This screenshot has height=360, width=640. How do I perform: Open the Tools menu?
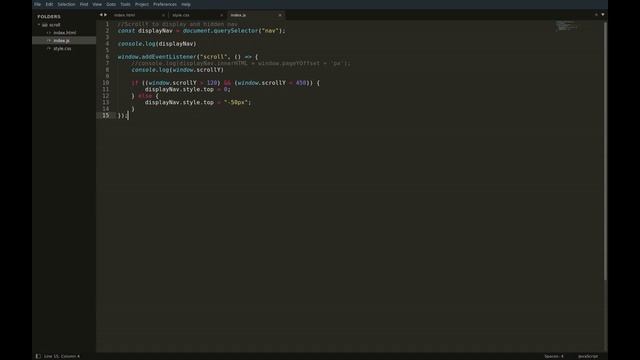click(x=125, y=4)
